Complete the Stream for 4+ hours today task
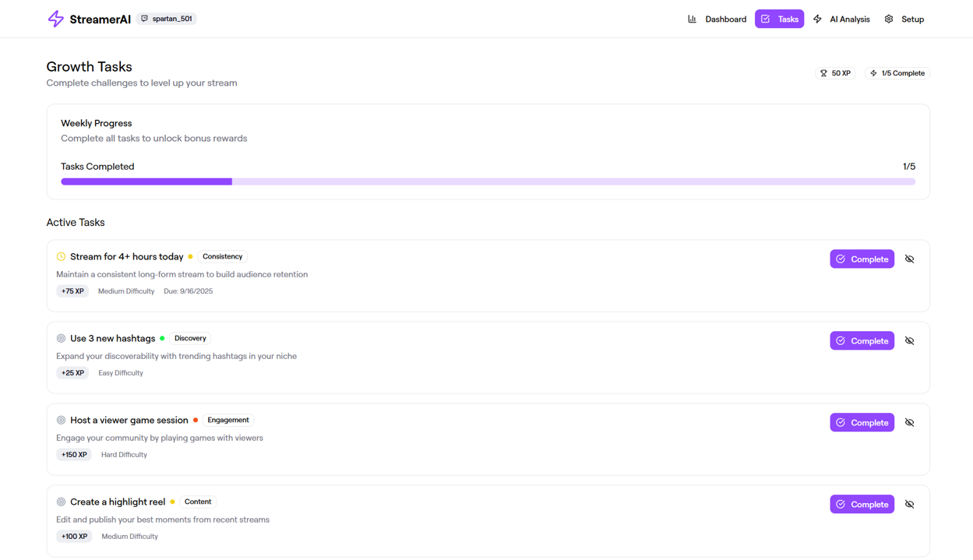 tap(862, 259)
